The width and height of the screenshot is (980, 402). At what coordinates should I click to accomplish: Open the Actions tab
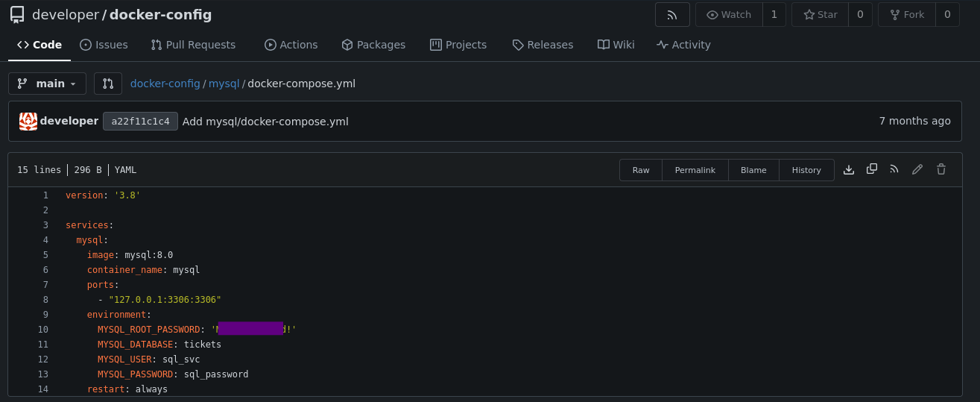tap(291, 45)
